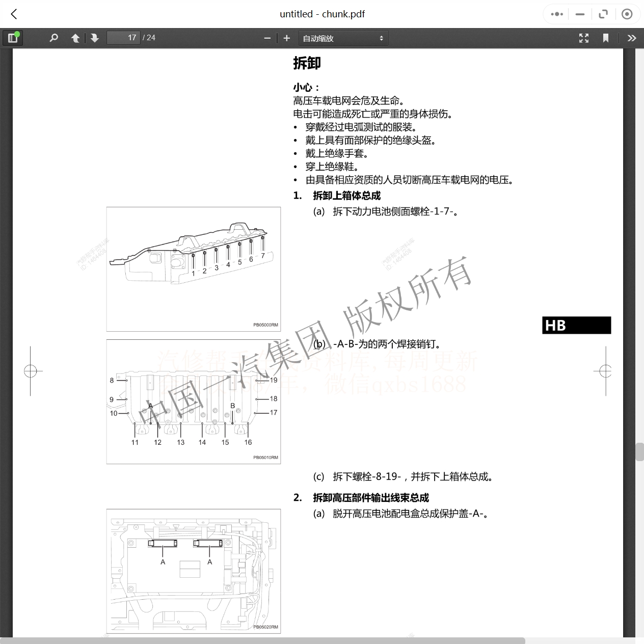Click the record icon in the titlebar

[627, 14]
